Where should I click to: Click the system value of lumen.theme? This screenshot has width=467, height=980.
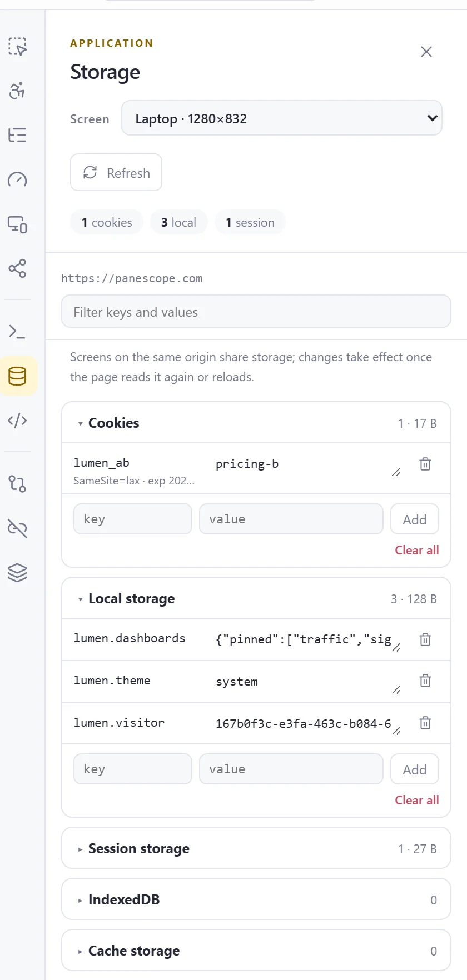[x=237, y=682]
